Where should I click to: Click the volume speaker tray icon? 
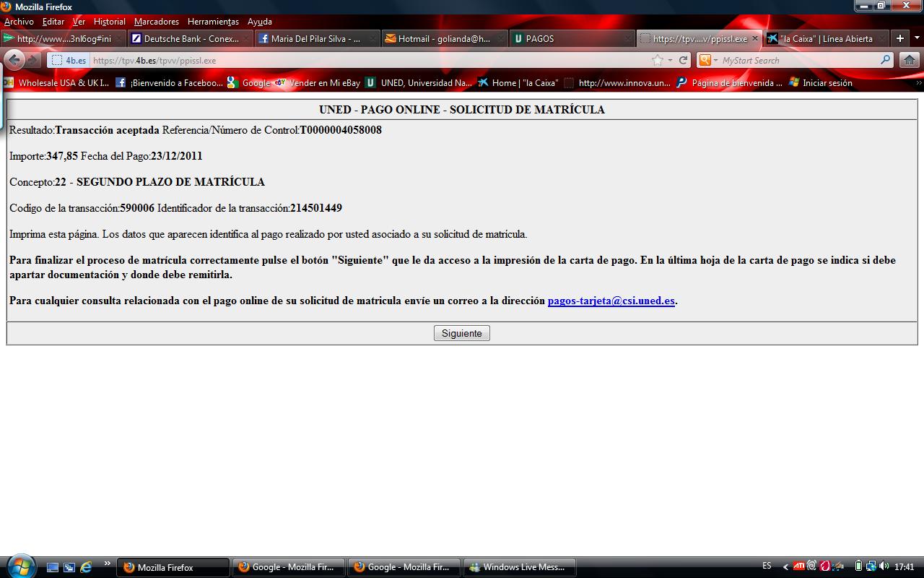[x=884, y=566]
